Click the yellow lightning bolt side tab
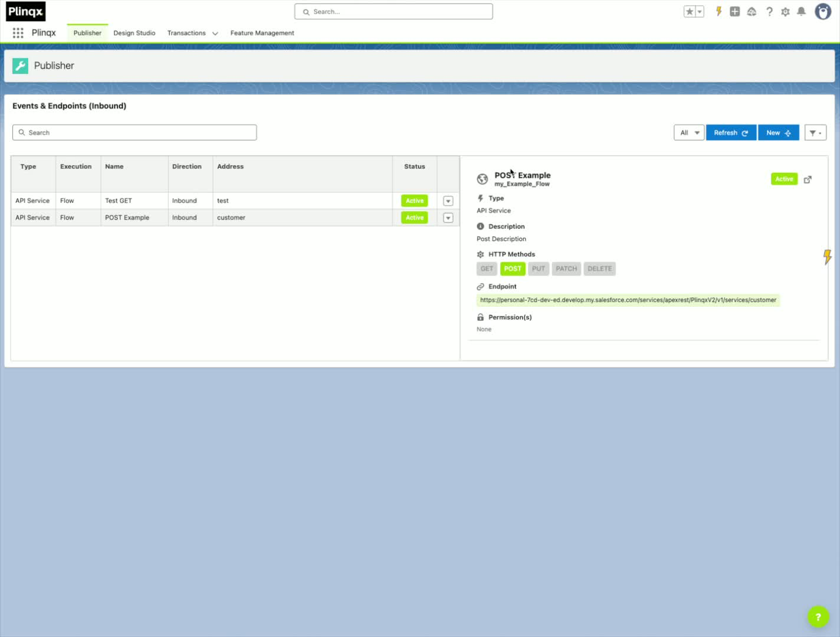Viewport: 840px width, 637px height. click(x=827, y=257)
